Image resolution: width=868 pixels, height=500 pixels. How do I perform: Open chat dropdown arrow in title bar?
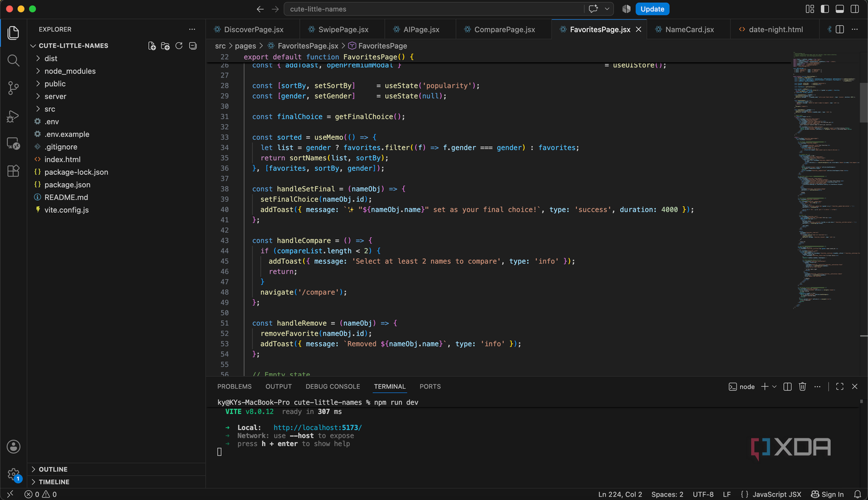pos(607,9)
